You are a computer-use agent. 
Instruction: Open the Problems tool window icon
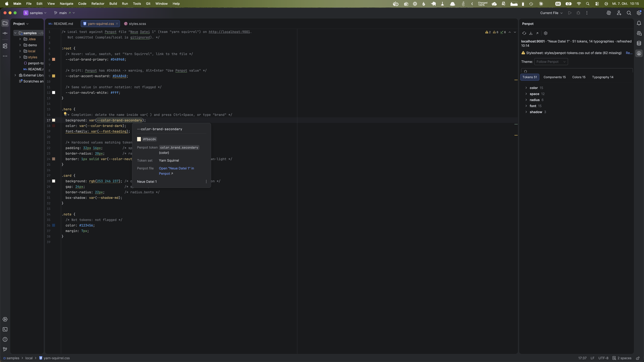pyautogui.click(x=5, y=339)
